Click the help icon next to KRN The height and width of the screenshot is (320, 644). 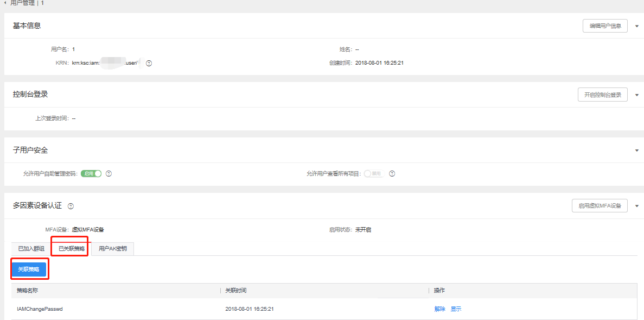tap(149, 63)
